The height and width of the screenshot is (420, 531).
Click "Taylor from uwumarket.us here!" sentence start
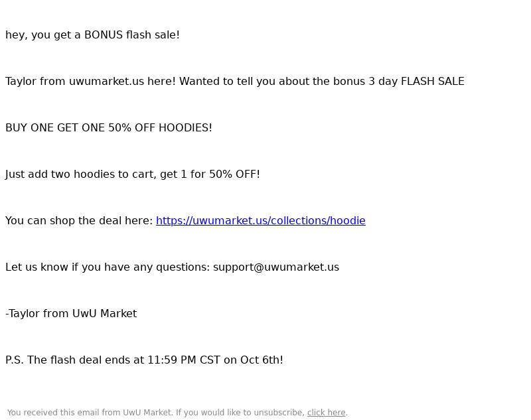point(90,82)
